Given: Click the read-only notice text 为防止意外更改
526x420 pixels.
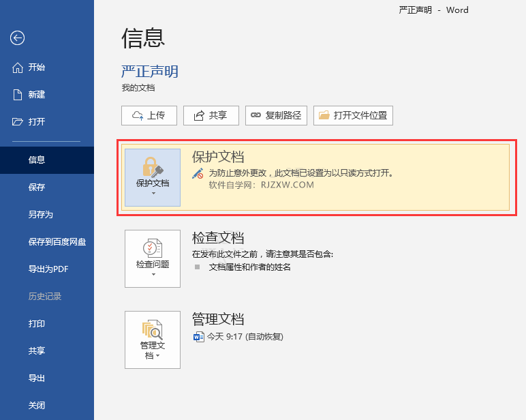Looking at the screenshot, I should click(x=301, y=173).
